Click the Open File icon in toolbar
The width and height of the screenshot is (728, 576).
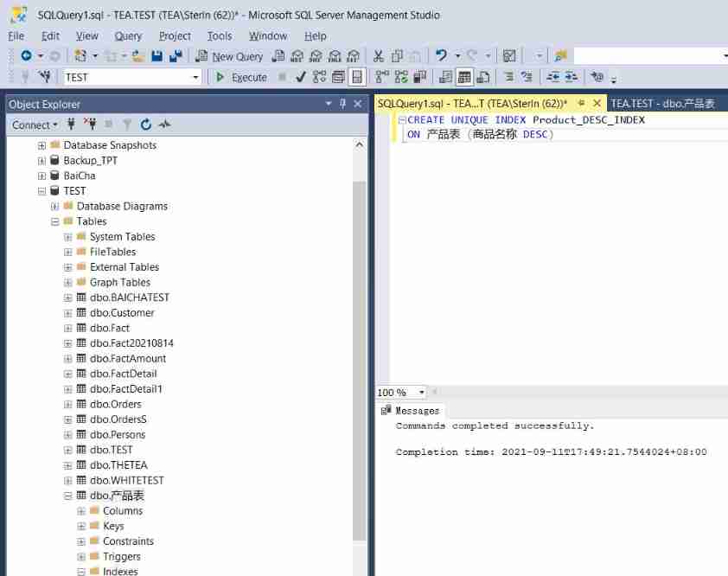point(137,56)
